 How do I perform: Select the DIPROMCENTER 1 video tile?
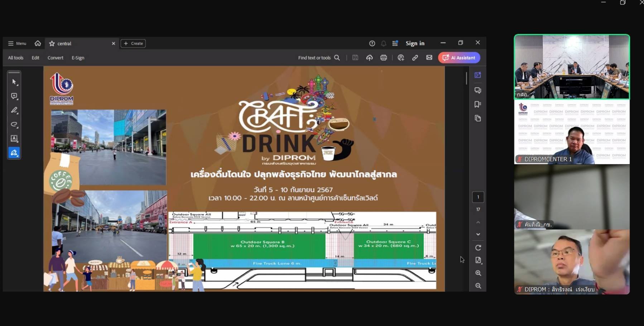(x=572, y=132)
